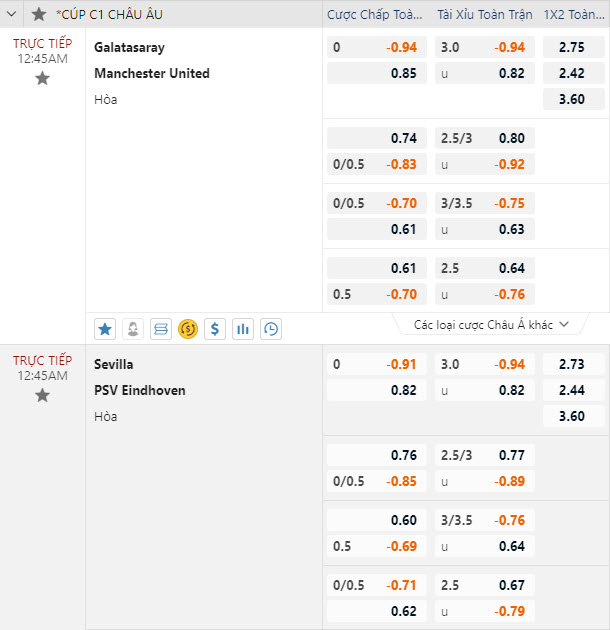The width and height of the screenshot is (610, 630).
Task: Select Sevilla over 3.0 odds -0.94
Action: click(485, 364)
